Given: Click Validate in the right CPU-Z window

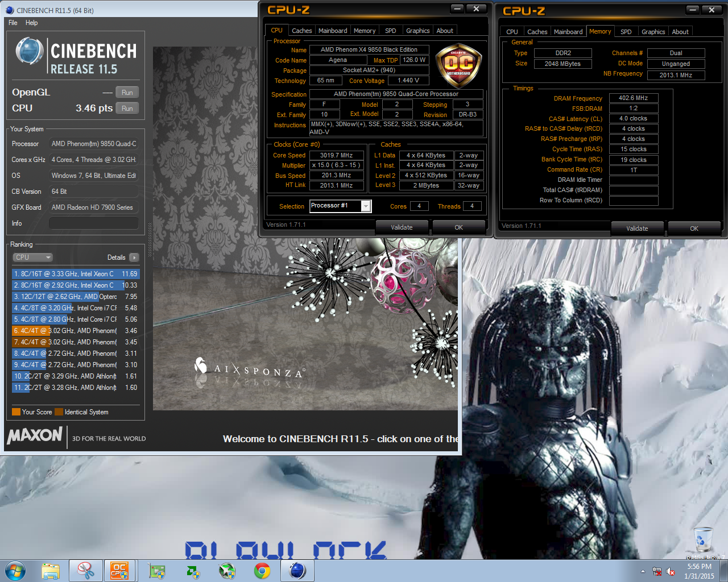Looking at the screenshot, I should 638,228.
